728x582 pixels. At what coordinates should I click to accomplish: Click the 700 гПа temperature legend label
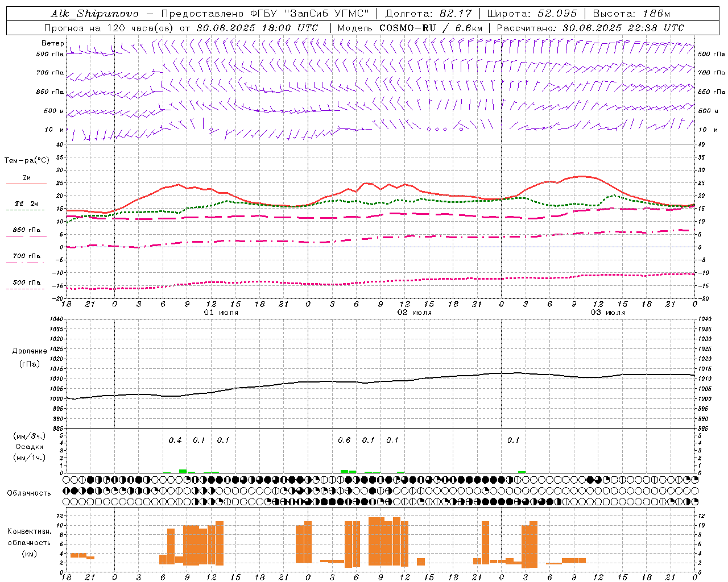(x=27, y=256)
